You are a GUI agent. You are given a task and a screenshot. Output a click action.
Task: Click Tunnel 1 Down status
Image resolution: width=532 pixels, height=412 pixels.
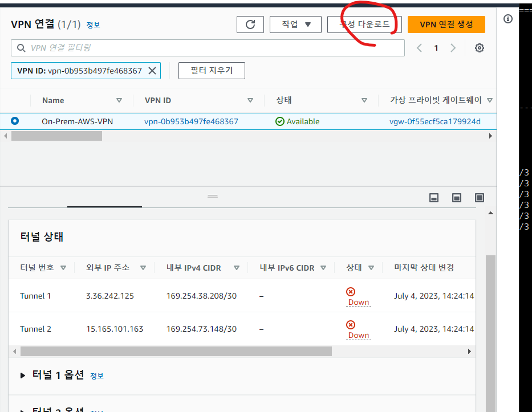tap(359, 302)
